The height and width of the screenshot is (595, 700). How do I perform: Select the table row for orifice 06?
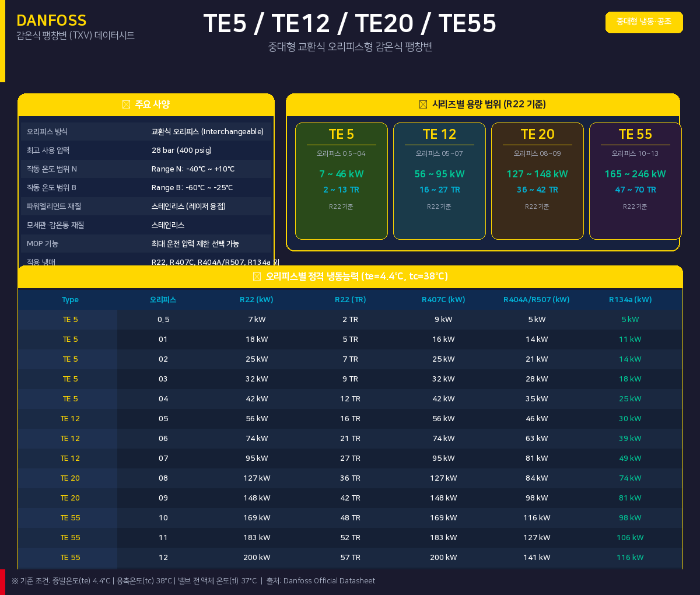350,439
